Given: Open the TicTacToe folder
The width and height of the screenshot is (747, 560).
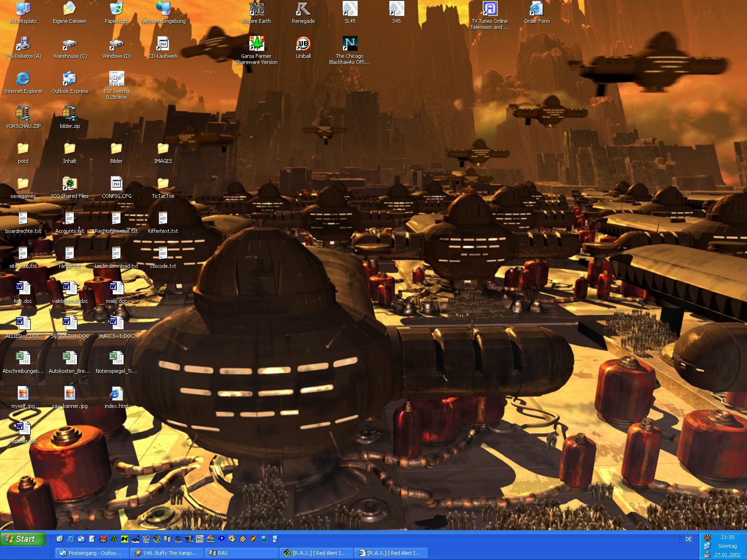Looking at the screenshot, I should click(x=163, y=188).
